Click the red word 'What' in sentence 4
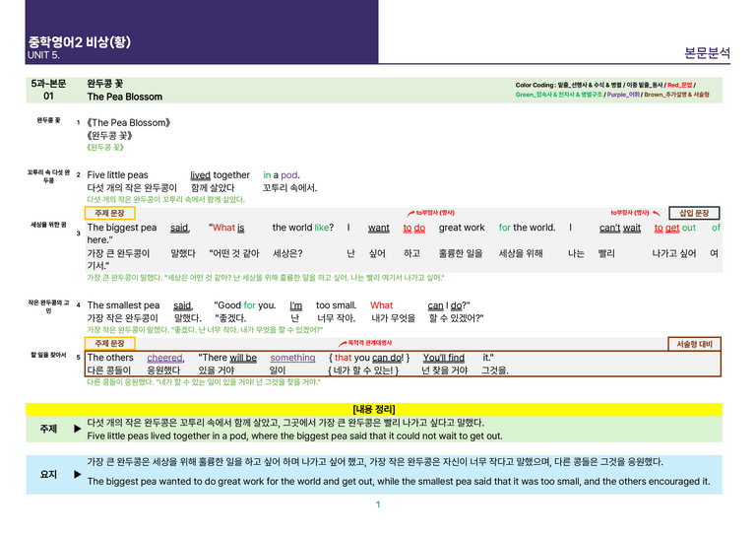 (381, 304)
